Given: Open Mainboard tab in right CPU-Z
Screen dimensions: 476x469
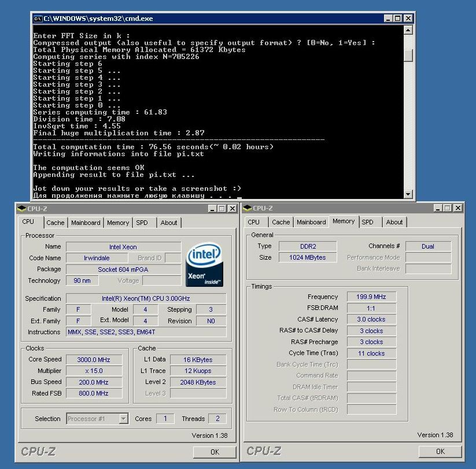Looking at the screenshot, I should [312, 222].
